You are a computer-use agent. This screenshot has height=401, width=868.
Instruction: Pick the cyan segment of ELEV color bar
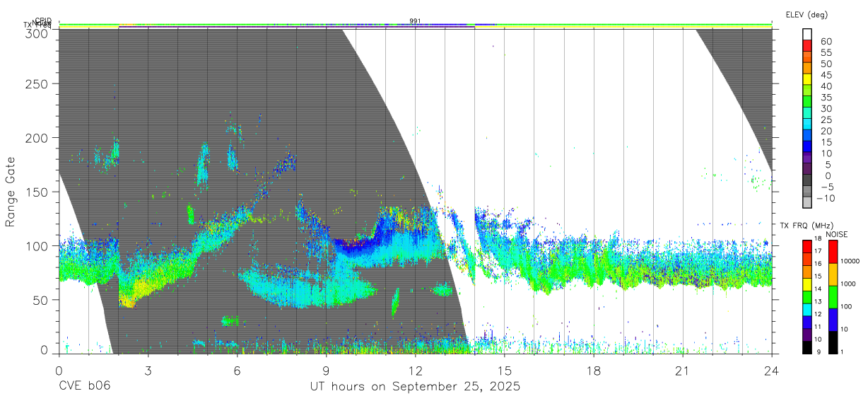coord(808,124)
